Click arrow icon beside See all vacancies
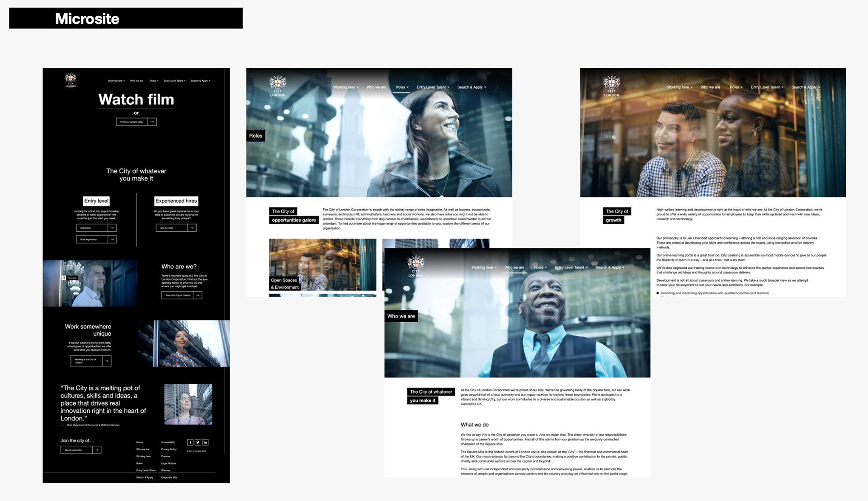Viewport: 868px width, 501px height. 97,450
